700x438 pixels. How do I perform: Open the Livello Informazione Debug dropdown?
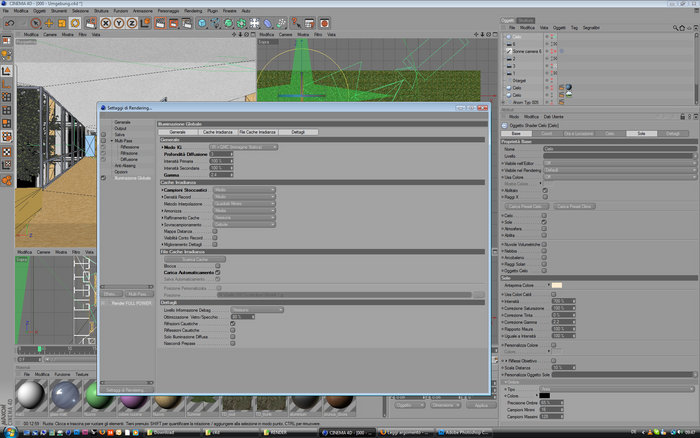[x=257, y=310]
